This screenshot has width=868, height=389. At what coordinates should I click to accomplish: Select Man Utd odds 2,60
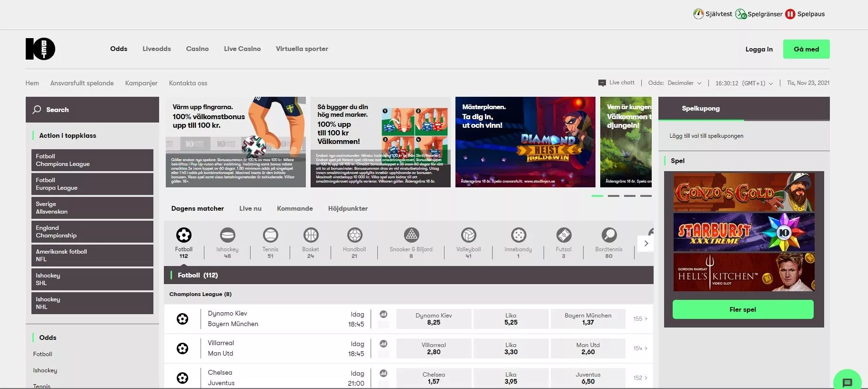coord(588,348)
